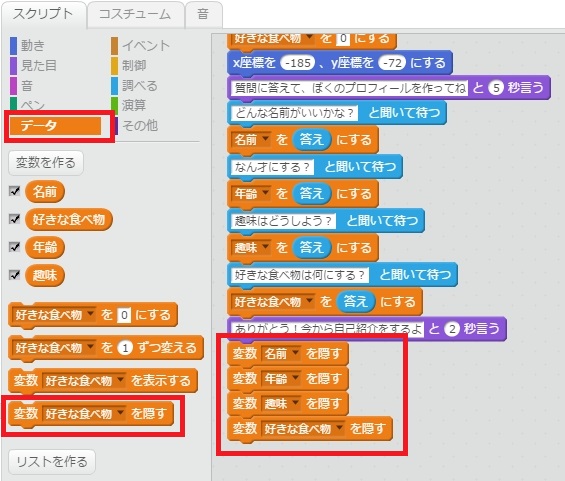Click the 趣味はどうしよう? question field
This screenshot has width=565, height=481.
point(283,221)
